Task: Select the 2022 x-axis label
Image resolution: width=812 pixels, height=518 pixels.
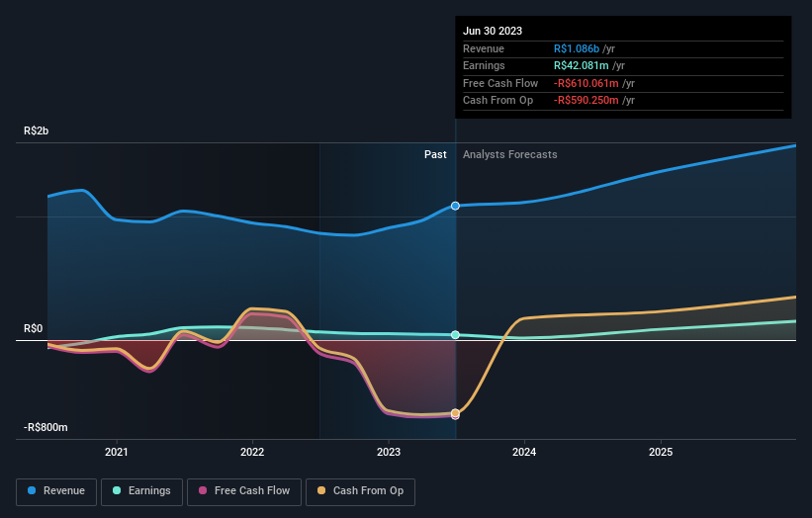Action: click(252, 452)
